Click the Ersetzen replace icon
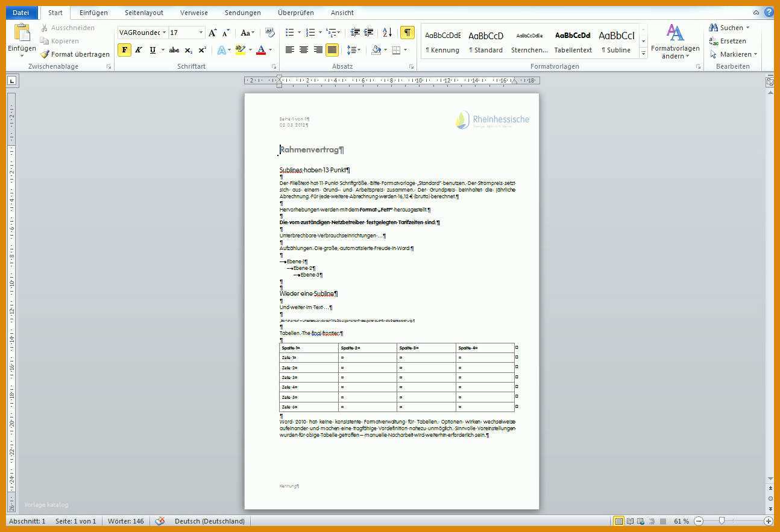The height and width of the screenshot is (532, 780). [714, 41]
